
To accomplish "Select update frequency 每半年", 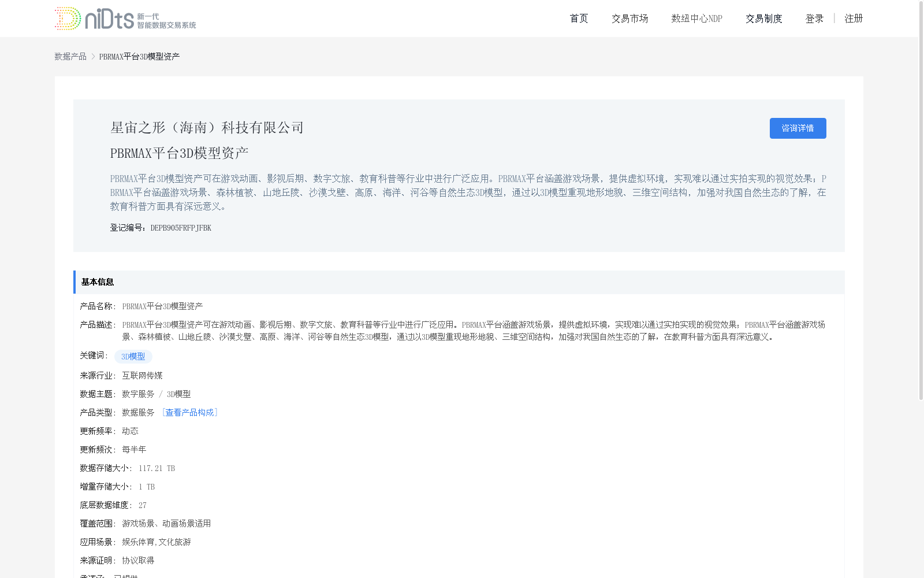I will [134, 450].
